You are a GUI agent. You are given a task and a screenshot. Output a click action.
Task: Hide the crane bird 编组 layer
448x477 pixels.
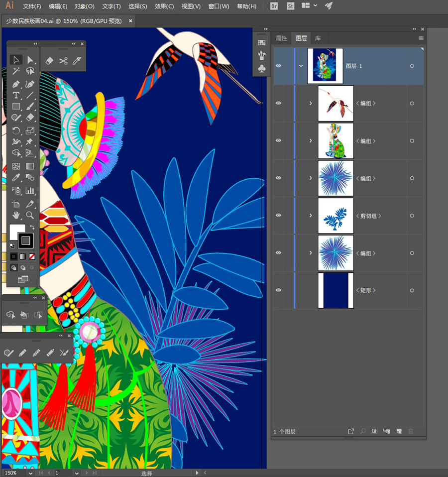pyautogui.click(x=278, y=103)
